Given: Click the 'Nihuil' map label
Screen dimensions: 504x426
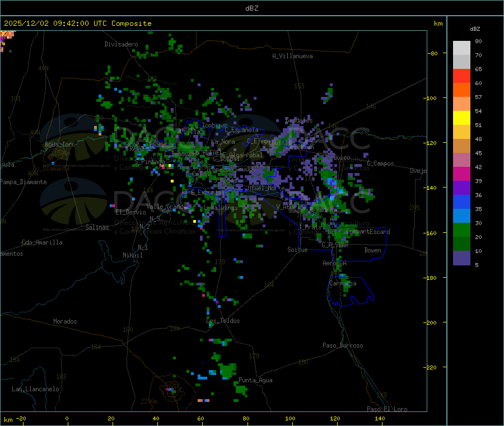Looking at the screenshot, I should 133,255.
